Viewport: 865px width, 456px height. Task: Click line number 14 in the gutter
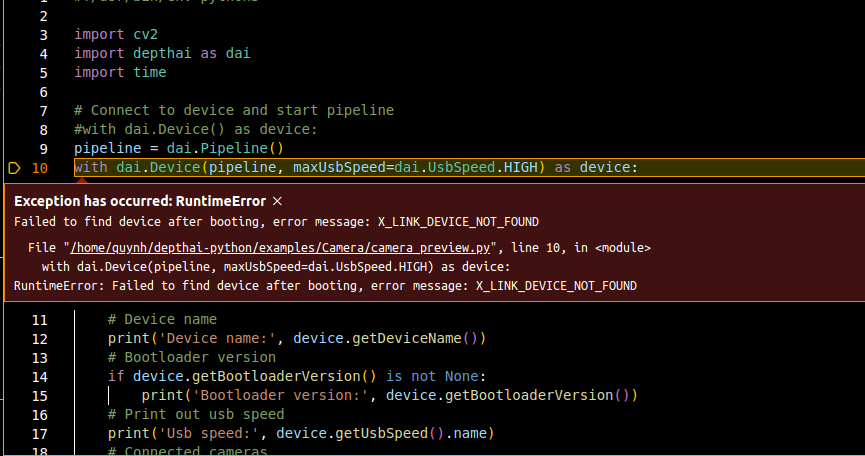(x=39, y=376)
